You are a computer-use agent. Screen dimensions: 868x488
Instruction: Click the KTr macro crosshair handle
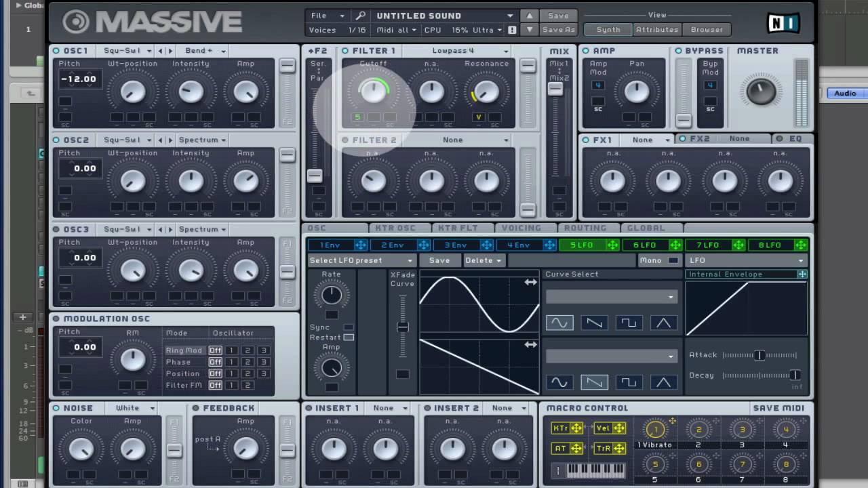(576, 428)
